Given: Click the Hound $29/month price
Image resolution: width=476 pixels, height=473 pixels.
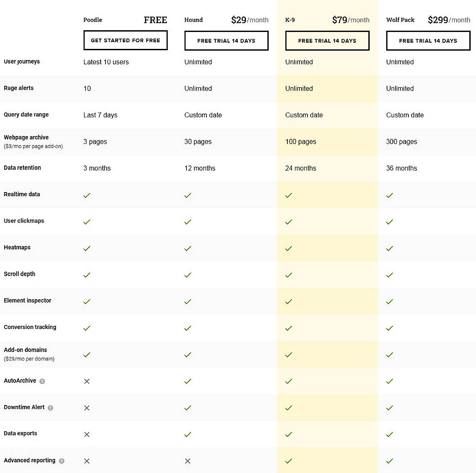Looking at the screenshot, I should pos(250,20).
